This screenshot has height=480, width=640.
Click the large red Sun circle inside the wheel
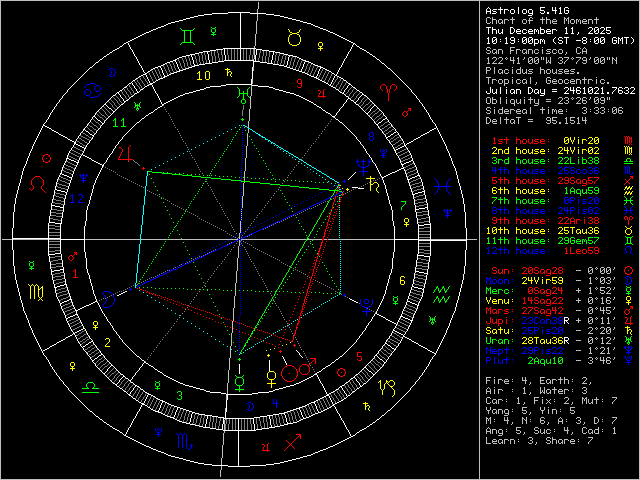pos(289,373)
